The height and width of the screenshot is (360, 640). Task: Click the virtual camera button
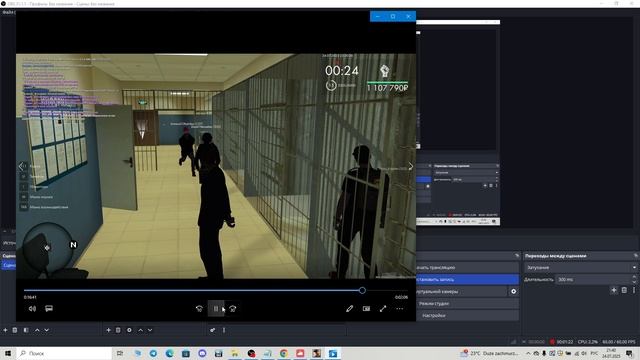coord(462,291)
